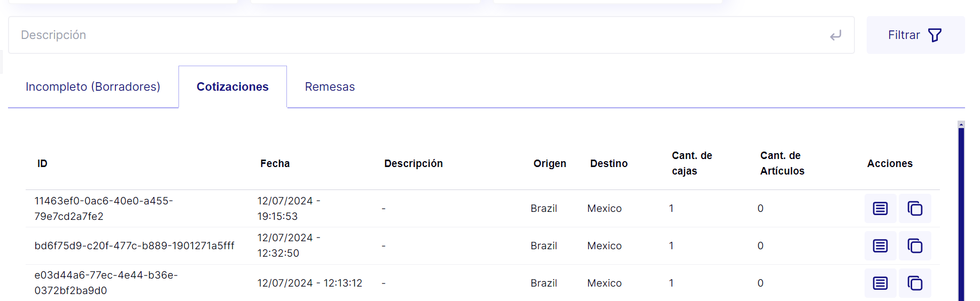Open the Remesas tab
The height and width of the screenshot is (301, 980).
pos(330,86)
